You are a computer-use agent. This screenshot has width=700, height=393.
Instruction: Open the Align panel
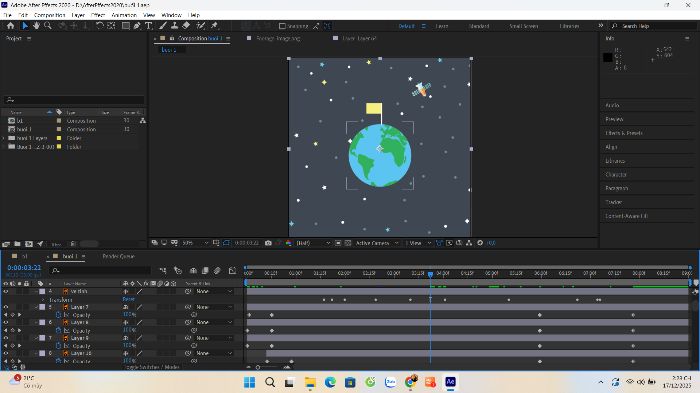[611, 147]
